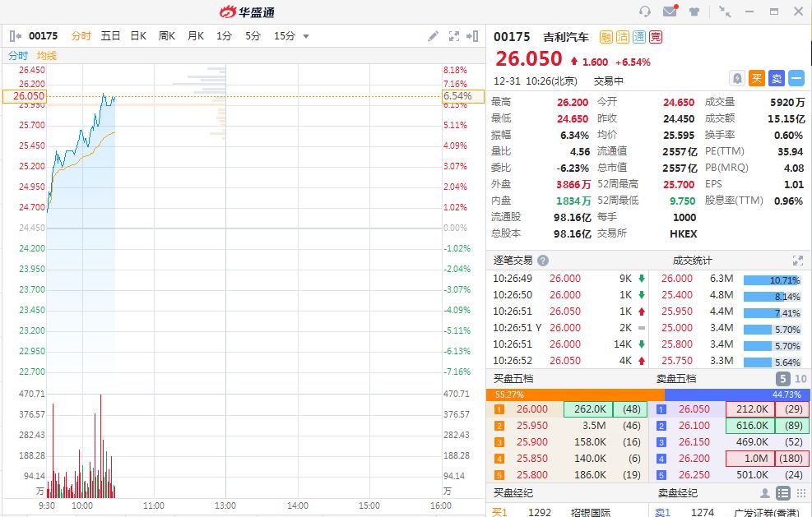Viewport: 812px width, 517px height.
Task: Expand the 成交统计 panel to full view
Action: click(x=796, y=261)
